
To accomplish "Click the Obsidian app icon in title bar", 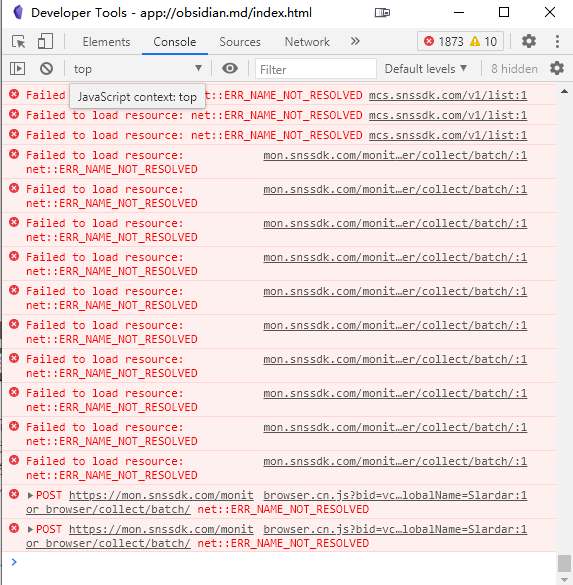I will point(18,13).
